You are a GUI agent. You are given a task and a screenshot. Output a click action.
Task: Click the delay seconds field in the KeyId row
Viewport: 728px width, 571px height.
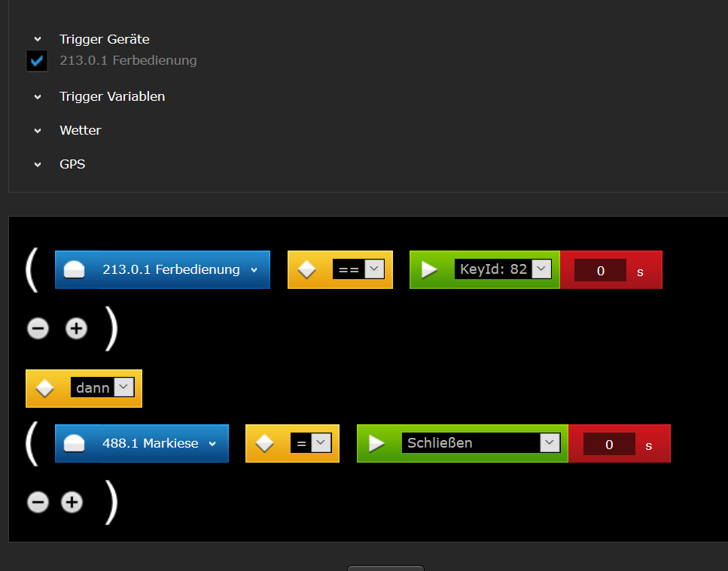(600, 271)
